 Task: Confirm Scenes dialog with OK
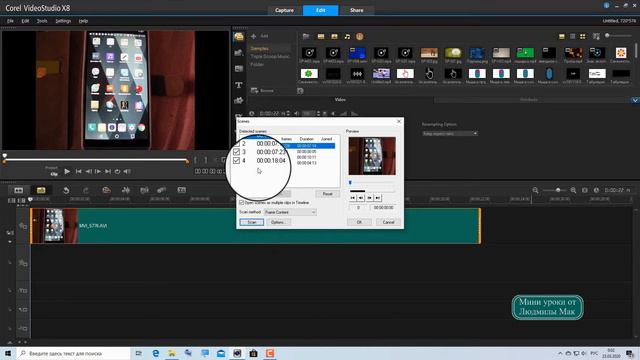pyautogui.click(x=359, y=222)
